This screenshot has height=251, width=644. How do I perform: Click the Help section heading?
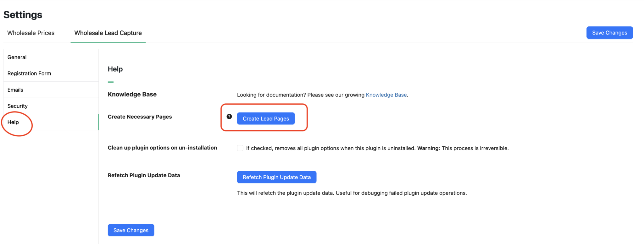click(x=115, y=69)
